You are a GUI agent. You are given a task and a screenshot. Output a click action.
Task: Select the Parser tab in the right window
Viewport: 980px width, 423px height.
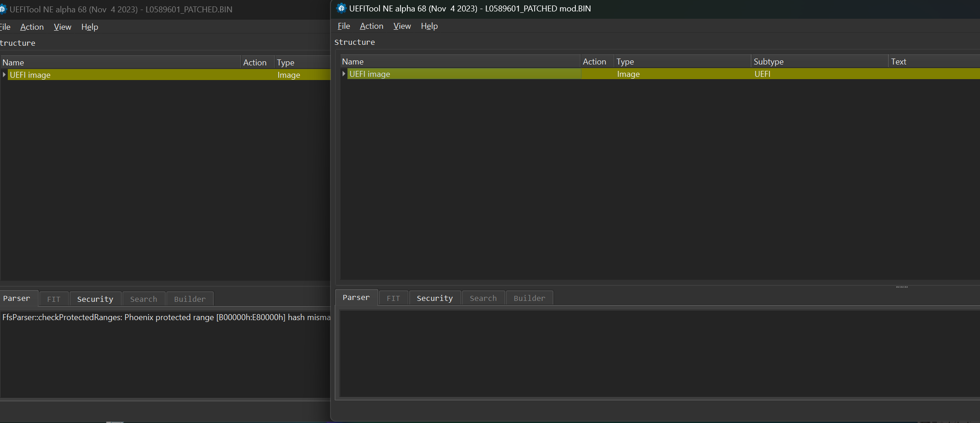(356, 298)
